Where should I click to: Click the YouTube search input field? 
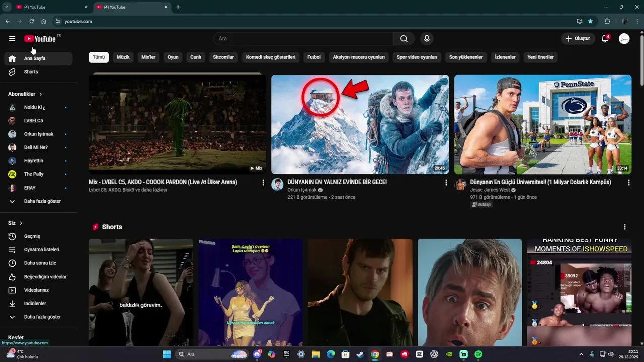(x=303, y=39)
